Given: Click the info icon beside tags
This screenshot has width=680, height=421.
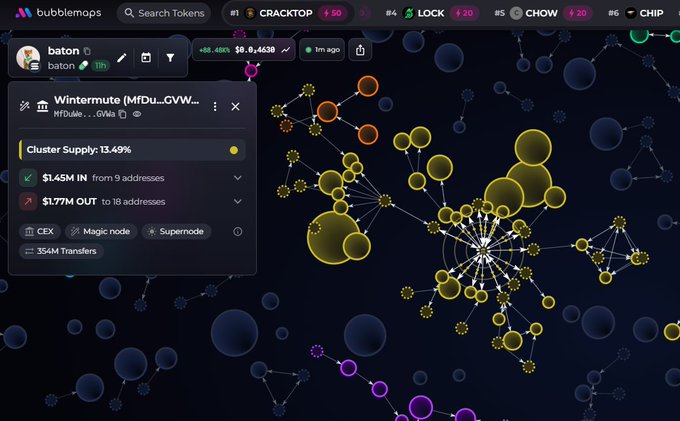Looking at the screenshot, I should point(238,232).
